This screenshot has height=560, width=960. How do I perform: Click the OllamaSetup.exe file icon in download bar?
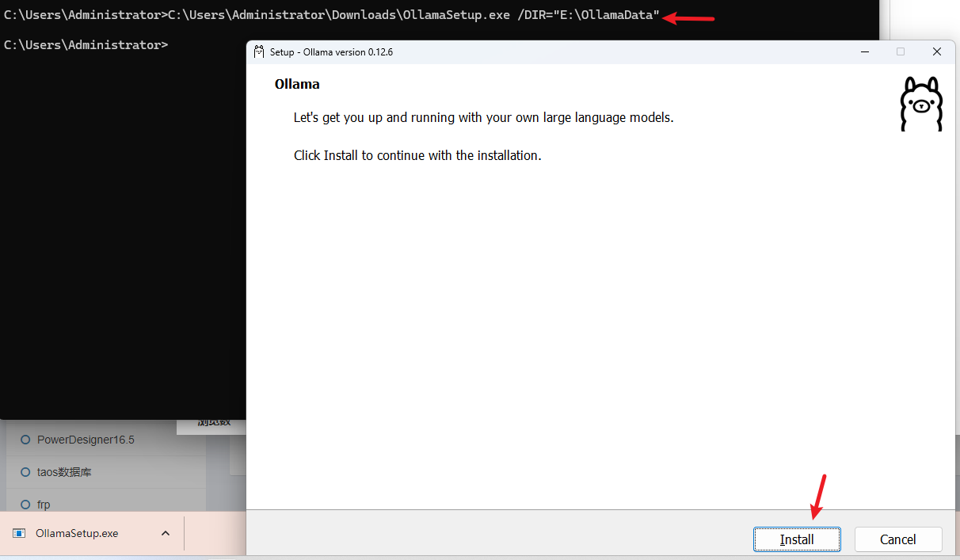tap(19, 533)
